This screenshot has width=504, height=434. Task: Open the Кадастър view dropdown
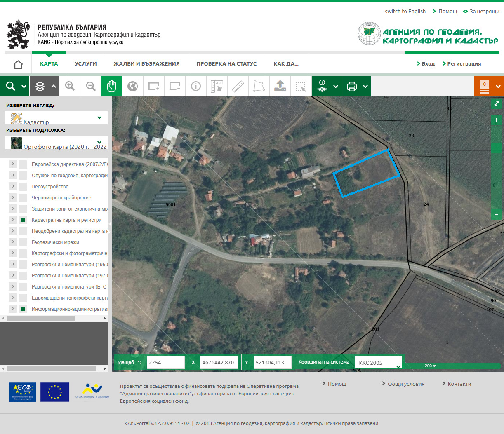[x=56, y=118]
